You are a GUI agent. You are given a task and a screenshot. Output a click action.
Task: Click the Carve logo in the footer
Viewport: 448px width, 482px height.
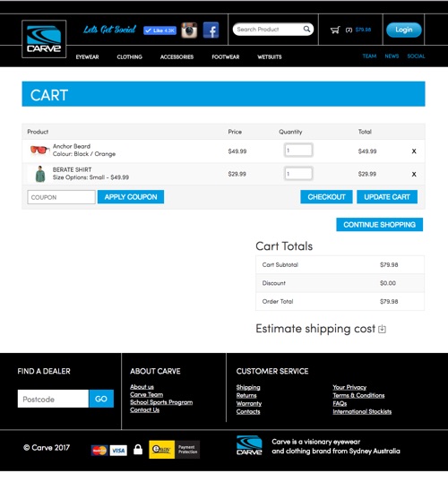click(249, 445)
